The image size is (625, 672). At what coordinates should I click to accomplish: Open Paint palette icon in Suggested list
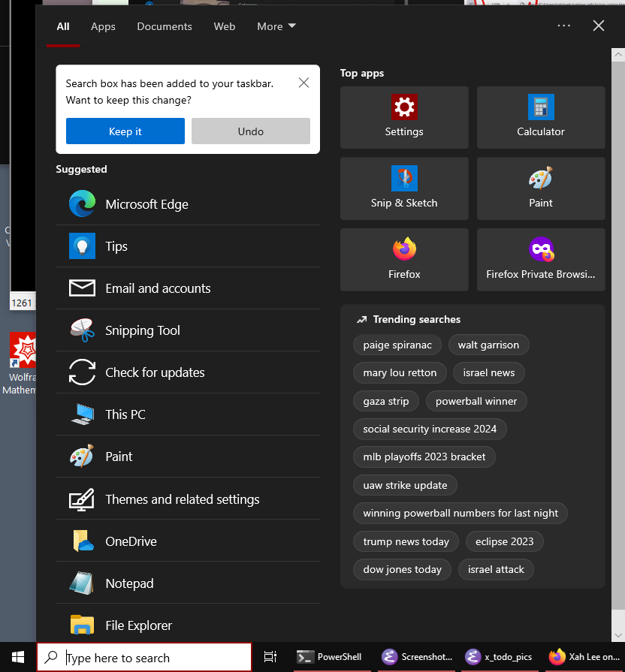point(82,456)
